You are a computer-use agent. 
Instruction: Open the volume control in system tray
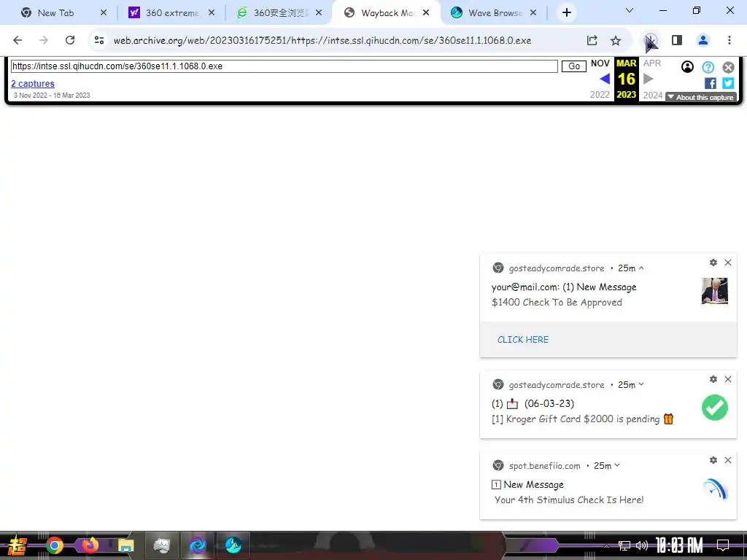point(642,545)
